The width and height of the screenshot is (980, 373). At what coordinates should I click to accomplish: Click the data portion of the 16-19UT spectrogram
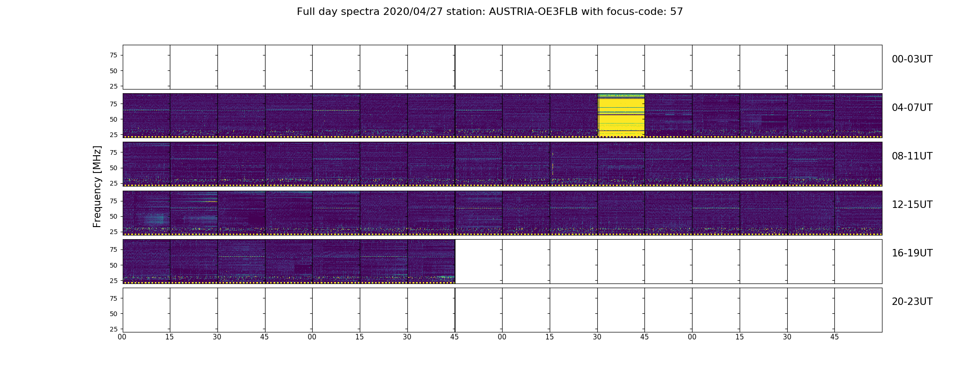pos(289,261)
